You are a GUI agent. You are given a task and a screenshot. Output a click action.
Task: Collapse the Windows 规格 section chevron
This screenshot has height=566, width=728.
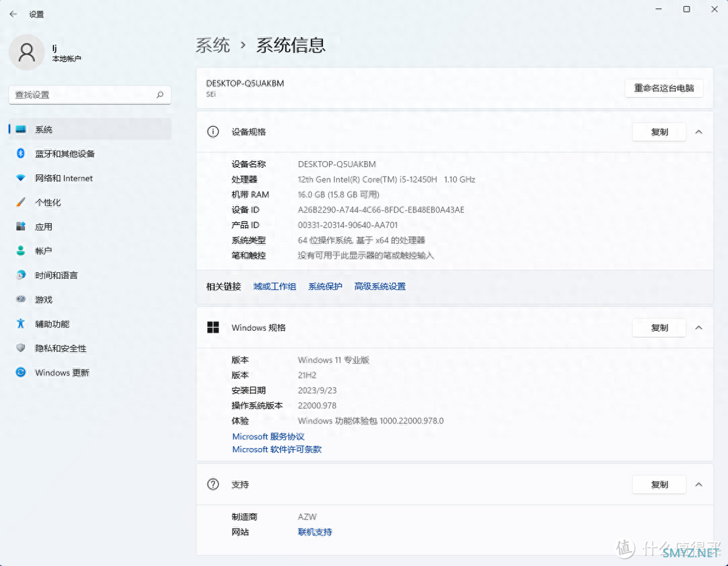pyautogui.click(x=699, y=328)
